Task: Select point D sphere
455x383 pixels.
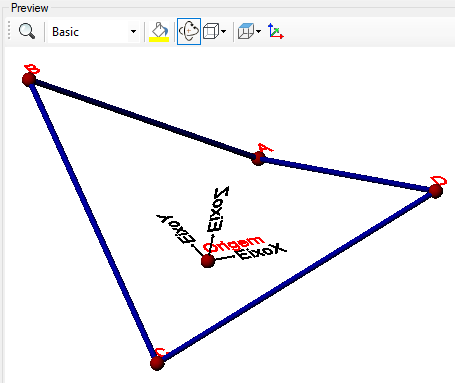Action: click(x=435, y=191)
